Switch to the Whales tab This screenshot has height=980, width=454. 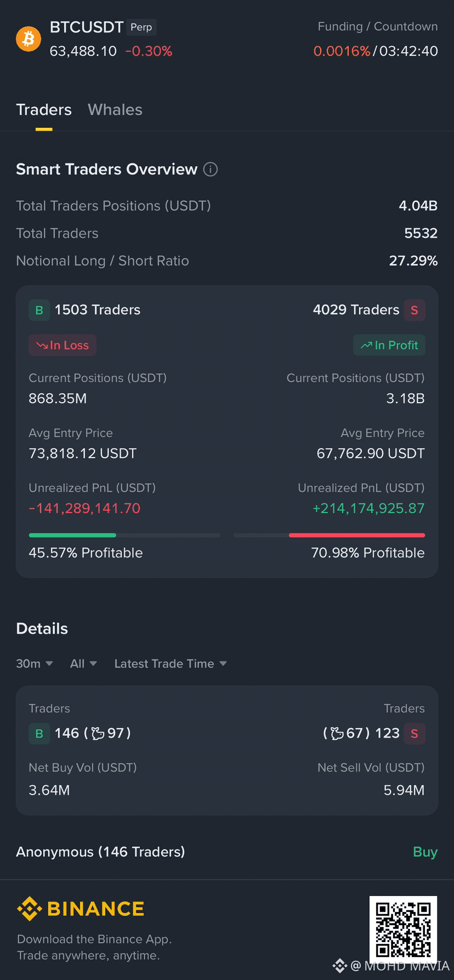115,110
